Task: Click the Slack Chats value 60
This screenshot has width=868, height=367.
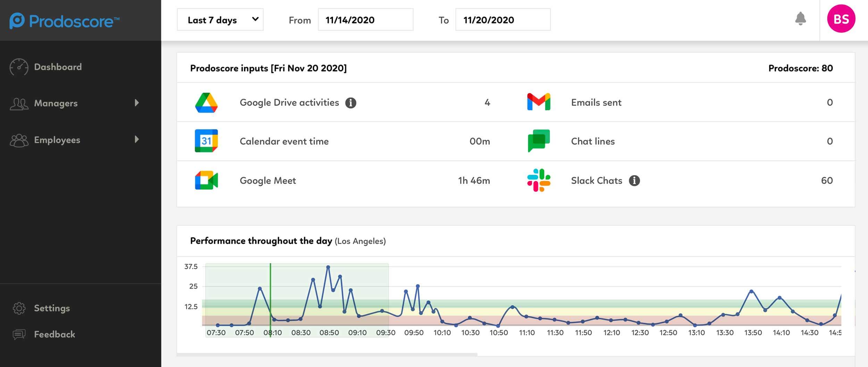Action: [827, 180]
